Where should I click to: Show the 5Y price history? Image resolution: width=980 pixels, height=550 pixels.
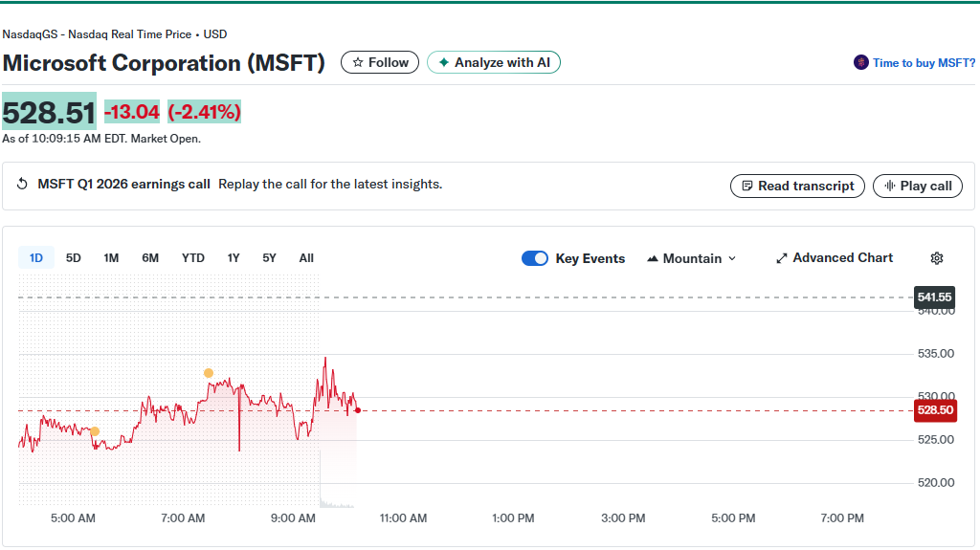(269, 258)
